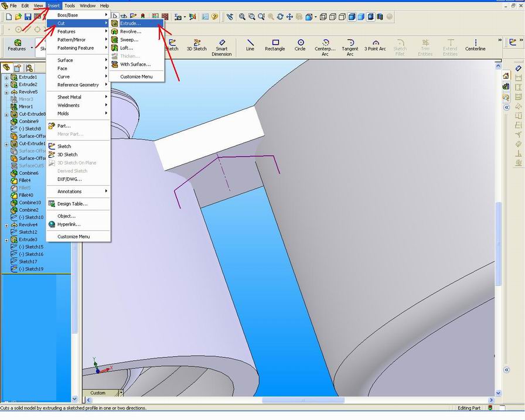Expand the Extrude1 feature in the tree

point(6,77)
